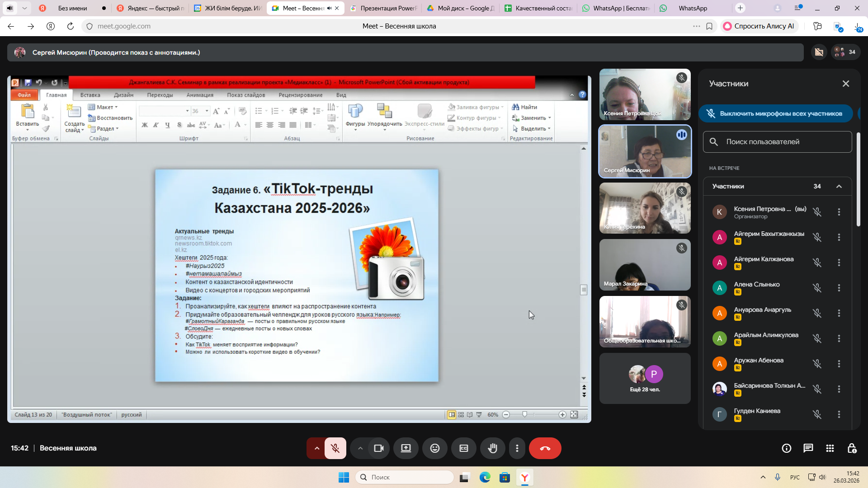
Task: Click the meeting info icon
Action: coord(786,448)
